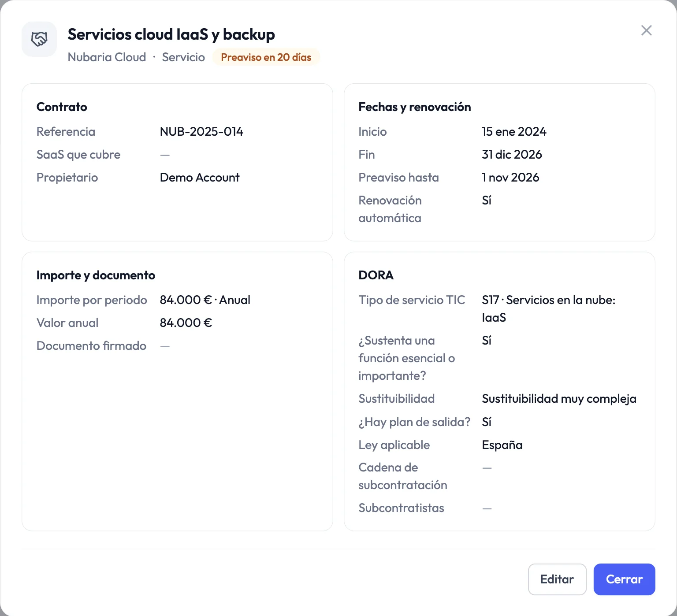Screen dimensions: 677x616
Task: Click the owner value 'Demo Account'
Action: (x=200, y=178)
